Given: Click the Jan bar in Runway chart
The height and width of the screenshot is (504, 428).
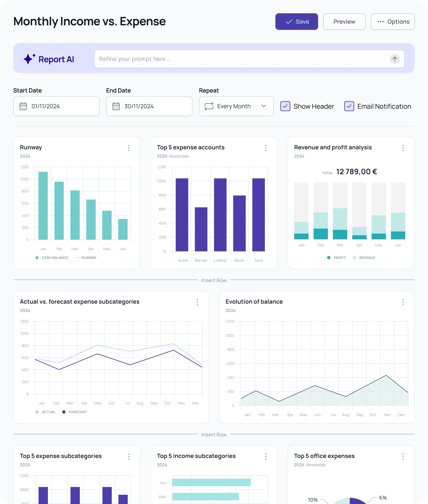Looking at the screenshot, I should pos(43,206).
